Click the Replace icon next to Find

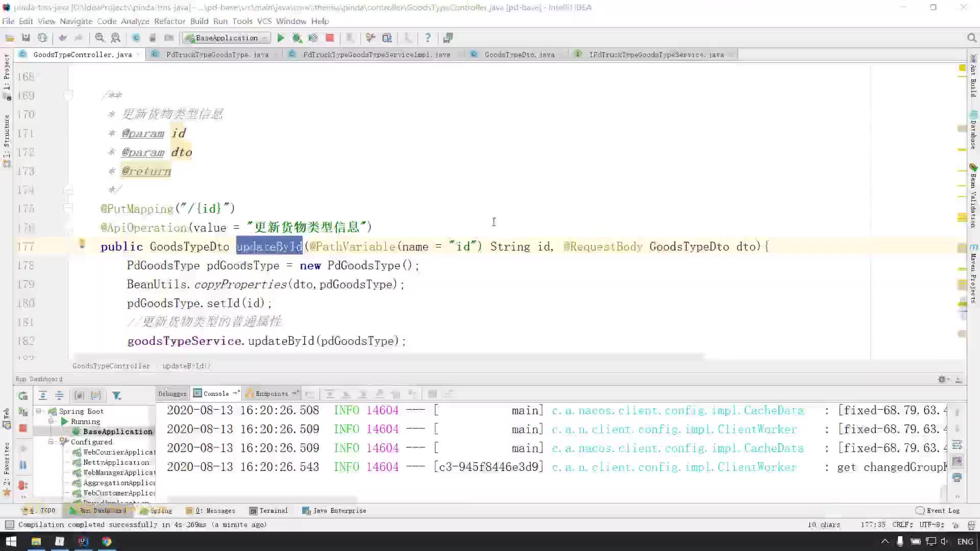click(116, 38)
